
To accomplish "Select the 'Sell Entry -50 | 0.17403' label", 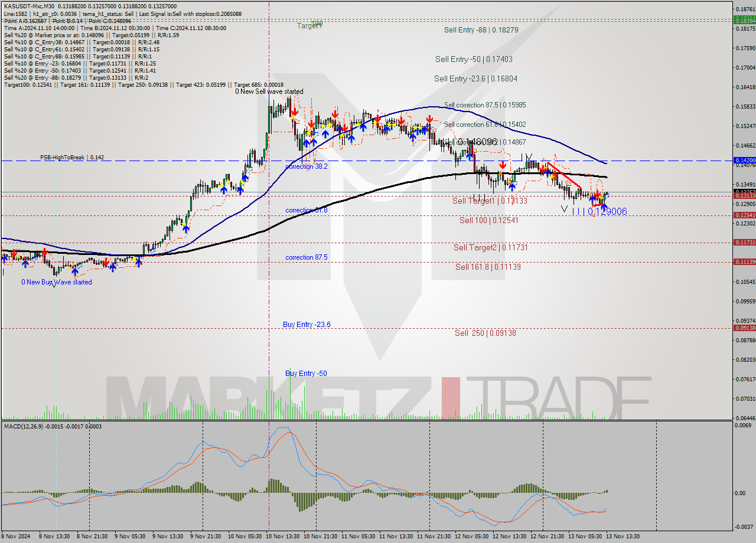I will tap(474, 59).
